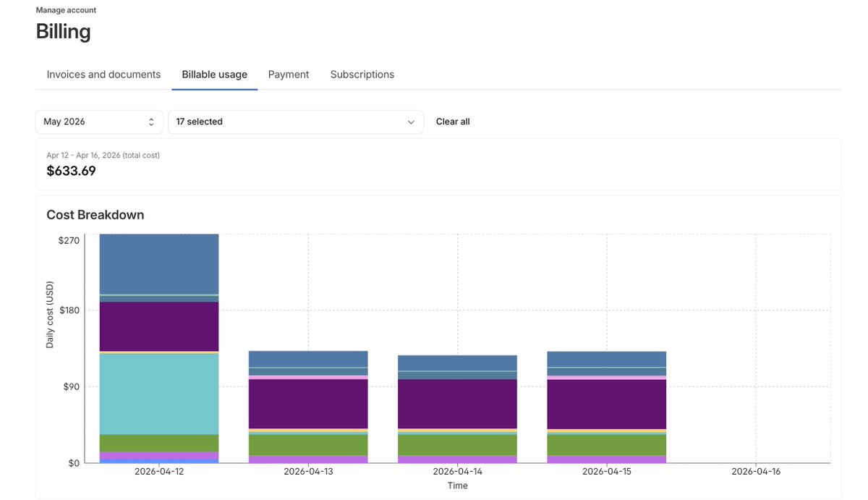Image resolution: width=868 pixels, height=500 pixels.
Task: Click the Manage account breadcrumb
Action: (66, 10)
